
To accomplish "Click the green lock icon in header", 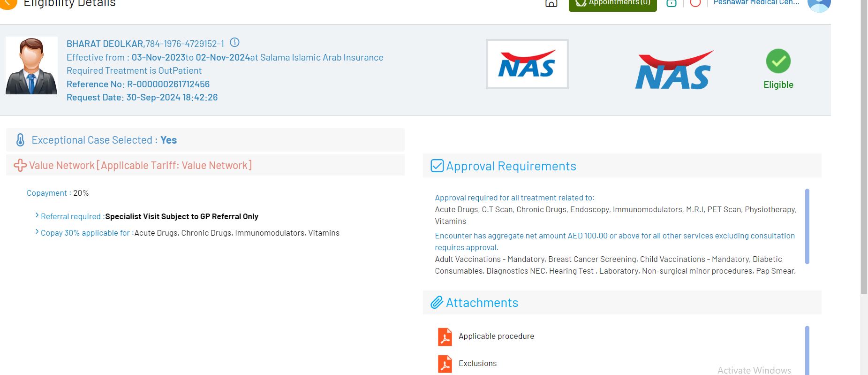I will (x=672, y=3).
